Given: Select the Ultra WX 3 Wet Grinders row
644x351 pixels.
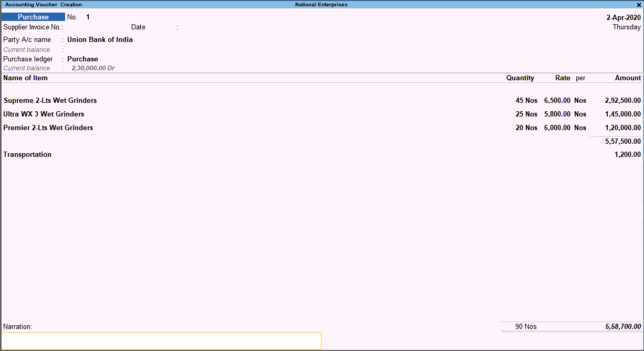Looking at the screenshot, I should click(44, 114).
